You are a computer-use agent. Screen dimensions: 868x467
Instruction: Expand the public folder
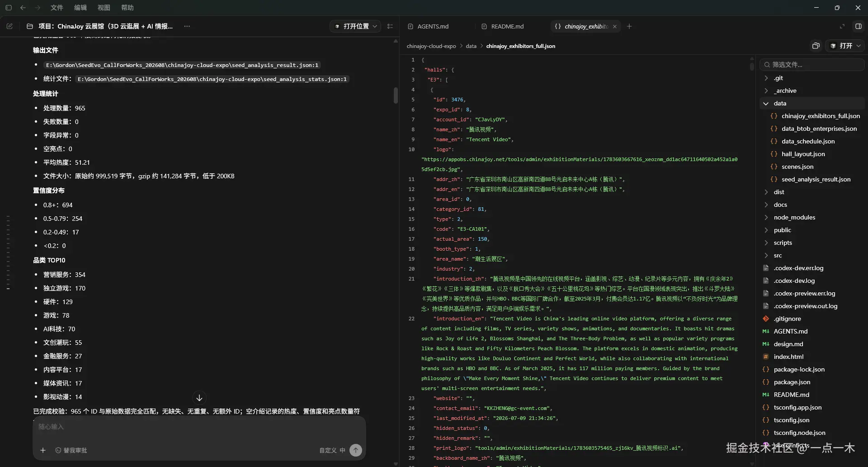[782, 230]
